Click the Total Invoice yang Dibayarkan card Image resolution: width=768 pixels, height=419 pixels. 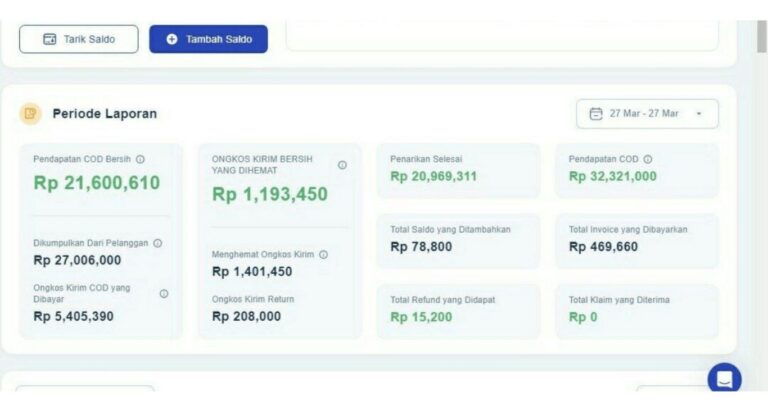(x=636, y=240)
